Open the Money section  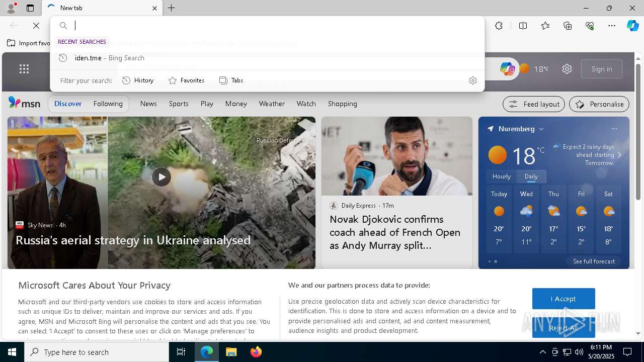tap(236, 104)
